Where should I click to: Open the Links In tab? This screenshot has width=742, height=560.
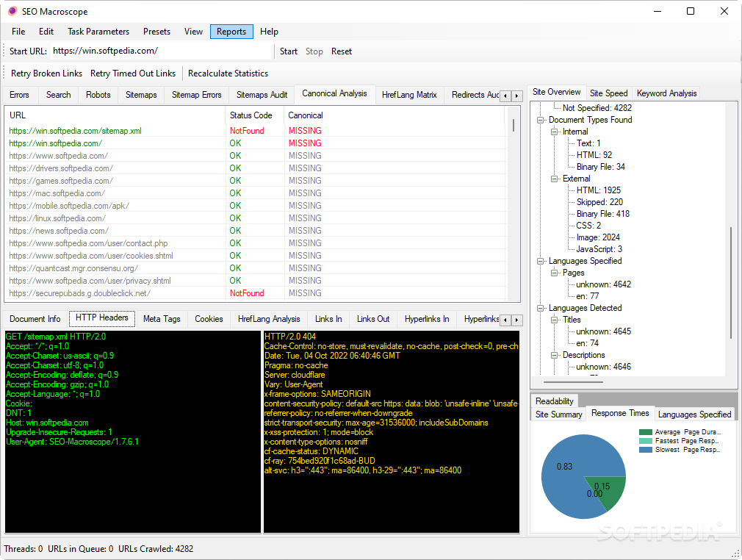(328, 319)
